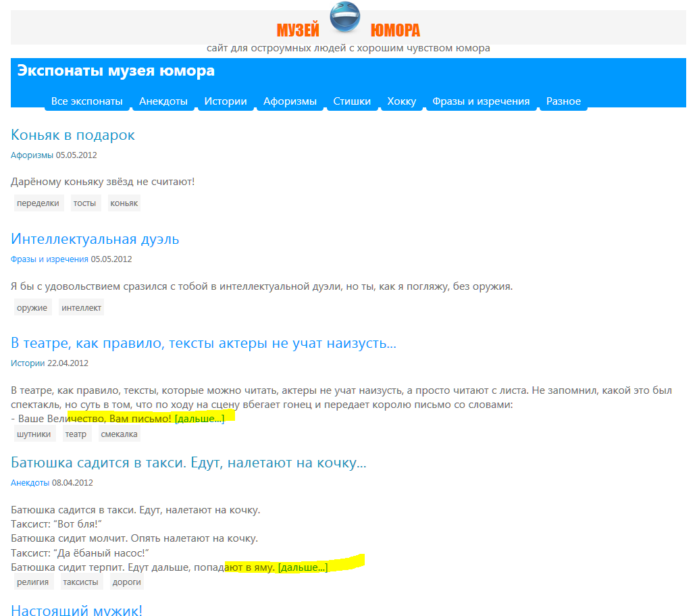Open the Хокку tab
Image resolution: width=697 pixels, height=616 pixels.
(401, 101)
